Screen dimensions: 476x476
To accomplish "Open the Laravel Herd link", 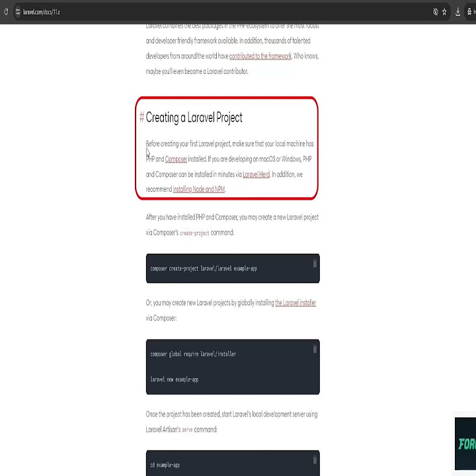I will click(257, 175).
